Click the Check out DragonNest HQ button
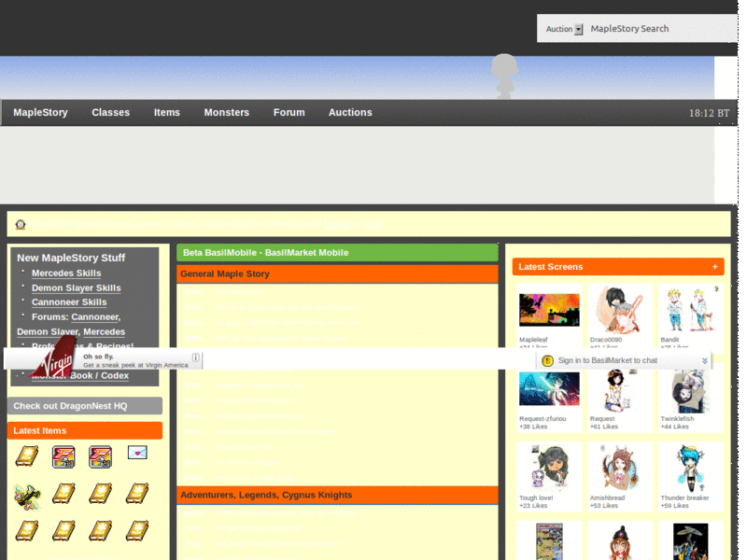 click(85, 406)
